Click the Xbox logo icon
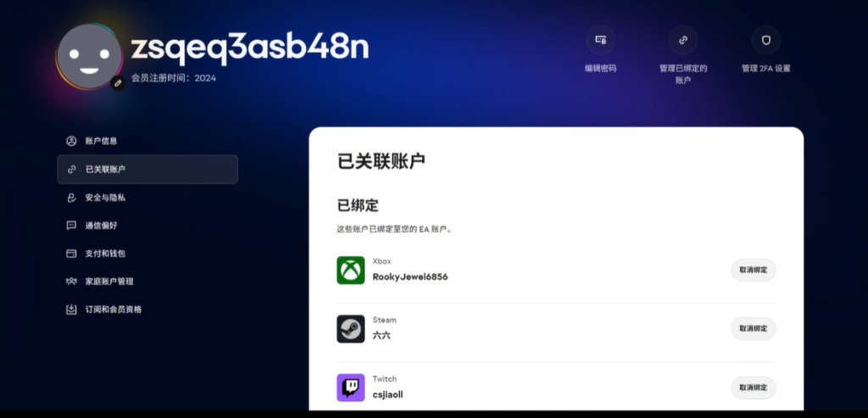868x418 pixels. pyautogui.click(x=350, y=270)
